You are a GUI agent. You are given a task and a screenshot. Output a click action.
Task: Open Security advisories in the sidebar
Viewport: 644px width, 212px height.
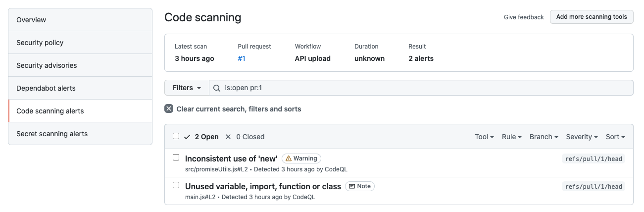click(x=80, y=65)
